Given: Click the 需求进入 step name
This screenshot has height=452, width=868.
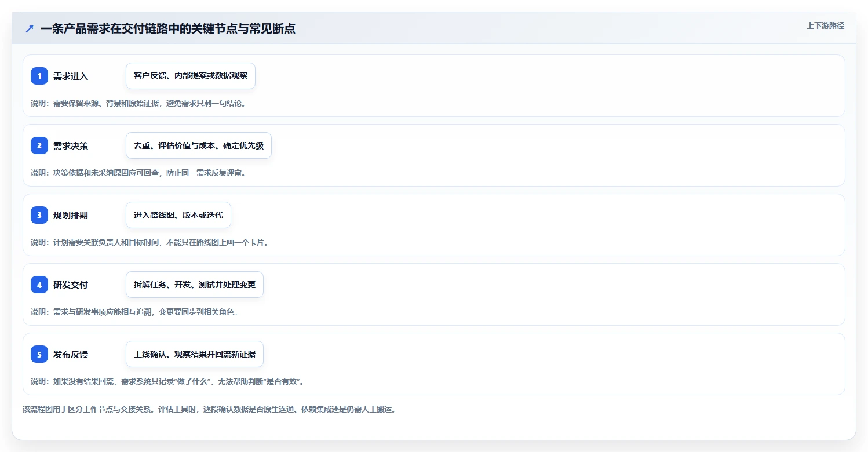Looking at the screenshot, I should point(71,76).
